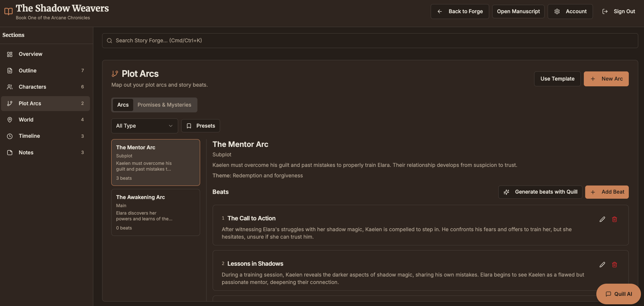Expand the All Type chevron arrow

[171, 126]
